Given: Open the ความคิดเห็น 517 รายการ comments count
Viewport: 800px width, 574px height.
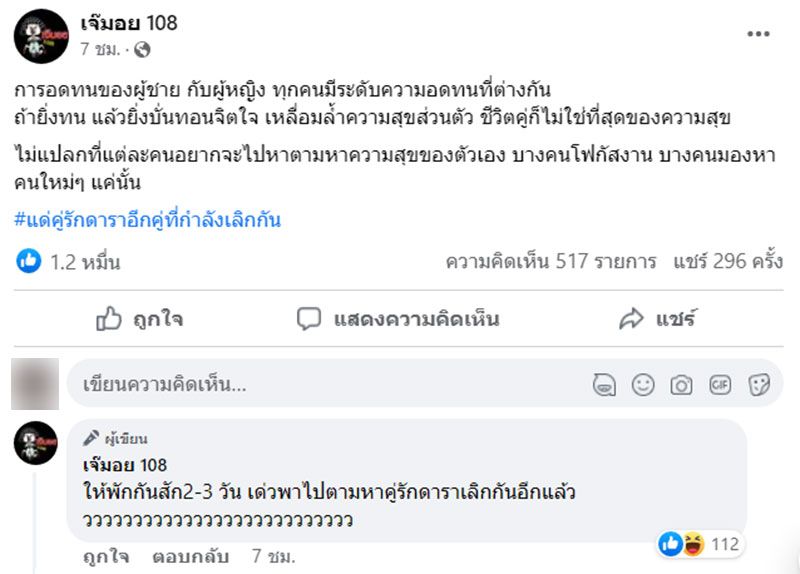Looking at the screenshot, I should point(551,262).
